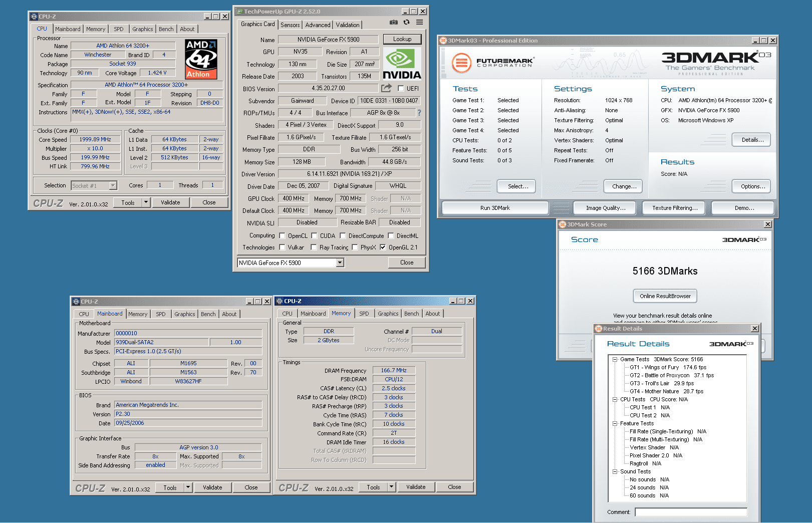
Task: Click the Result Details window title icon
Action: tap(598, 329)
